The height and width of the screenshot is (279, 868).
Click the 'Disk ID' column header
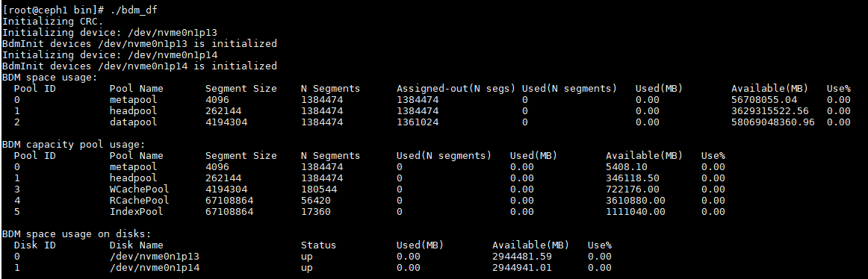click(34, 245)
